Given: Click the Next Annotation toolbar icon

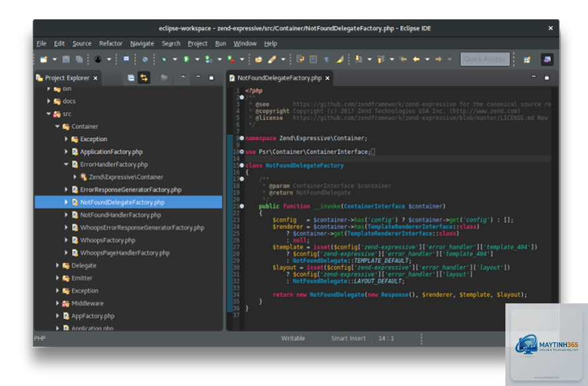Looking at the screenshot, I should point(359,59).
